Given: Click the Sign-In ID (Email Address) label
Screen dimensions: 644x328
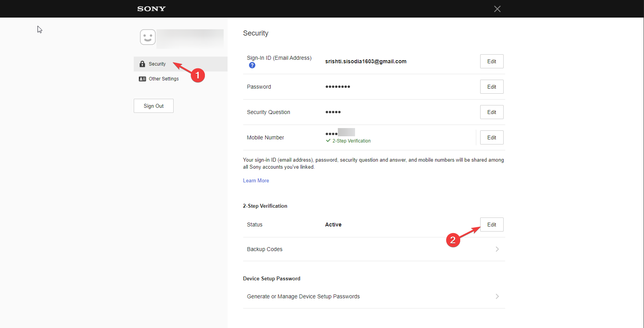Looking at the screenshot, I should [279, 58].
